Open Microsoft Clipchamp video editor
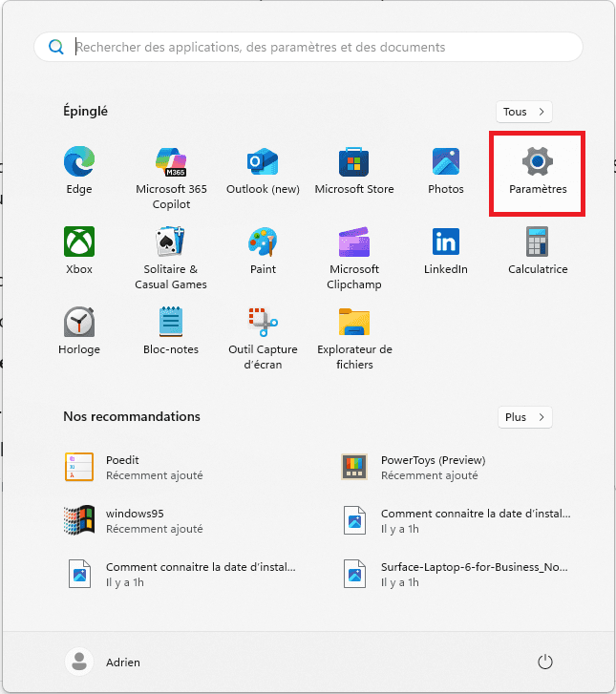 pyautogui.click(x=354, y=242)
